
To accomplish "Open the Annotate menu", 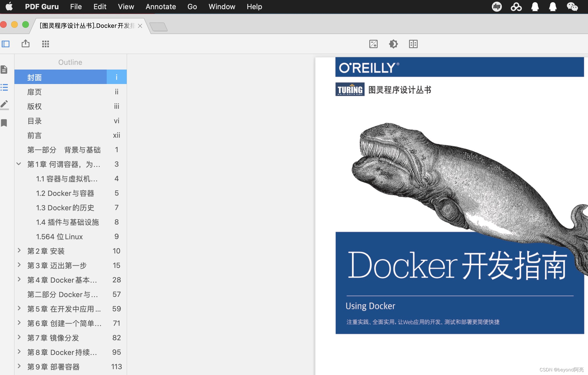I will point(161,7).
